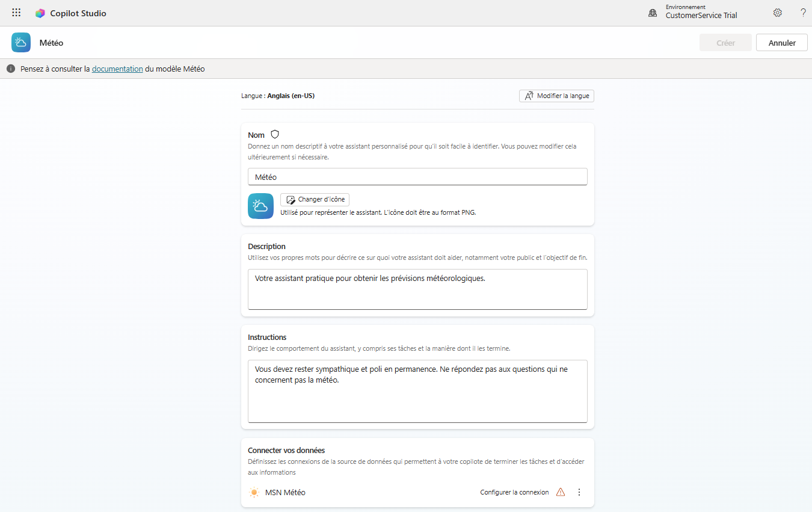Open the help question mark icon
This screenshot has height=512, width=812.
pos(803,13)
